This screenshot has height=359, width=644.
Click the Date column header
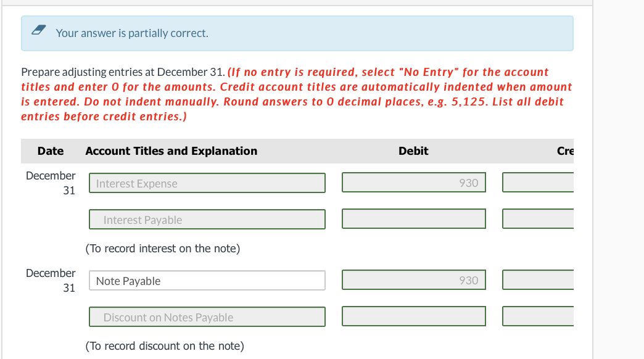point(51,151)
